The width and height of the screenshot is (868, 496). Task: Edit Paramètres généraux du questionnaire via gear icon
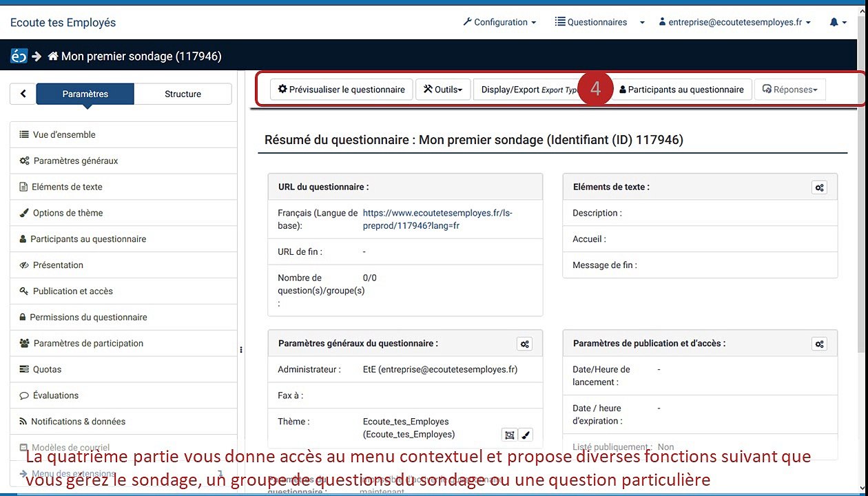click(x=525, y=344)
